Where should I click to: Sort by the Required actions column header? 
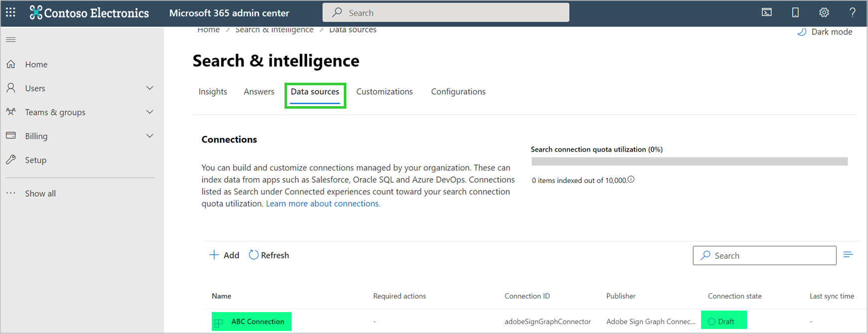coord(400,296)
